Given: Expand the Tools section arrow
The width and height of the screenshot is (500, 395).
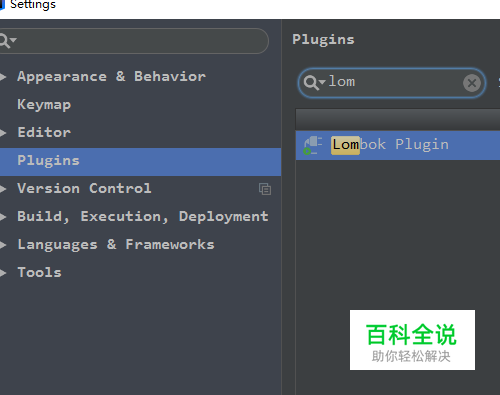Looking at the screenshot, I should 3,273.
